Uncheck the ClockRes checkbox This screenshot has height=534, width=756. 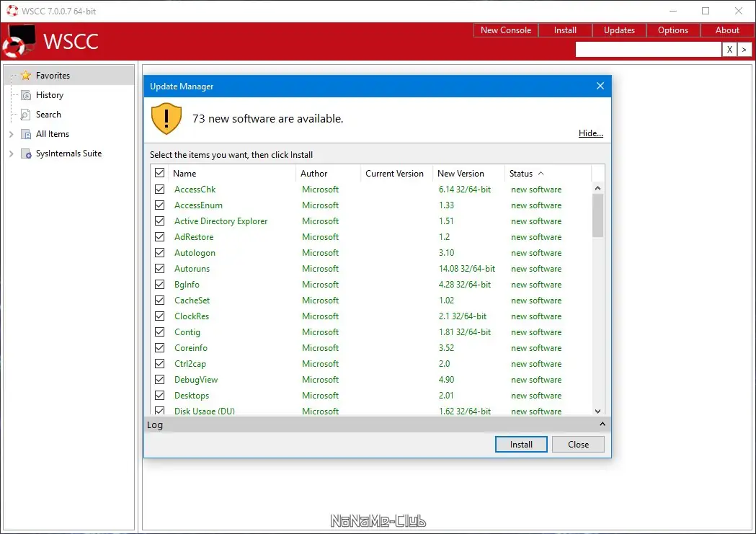coord(159,316)
